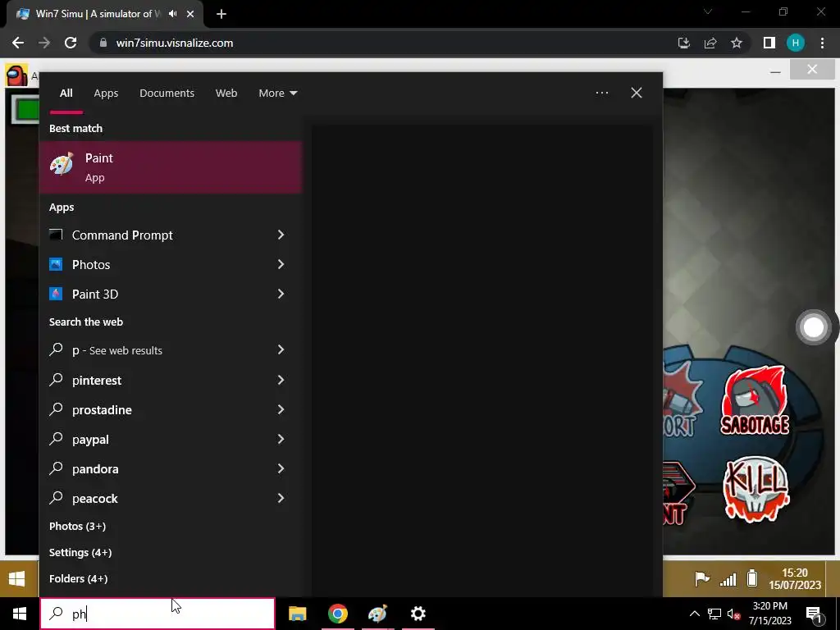The image size is (840, 630).
Task: Search the web for prostadine
Action: [x=102, y=410]
